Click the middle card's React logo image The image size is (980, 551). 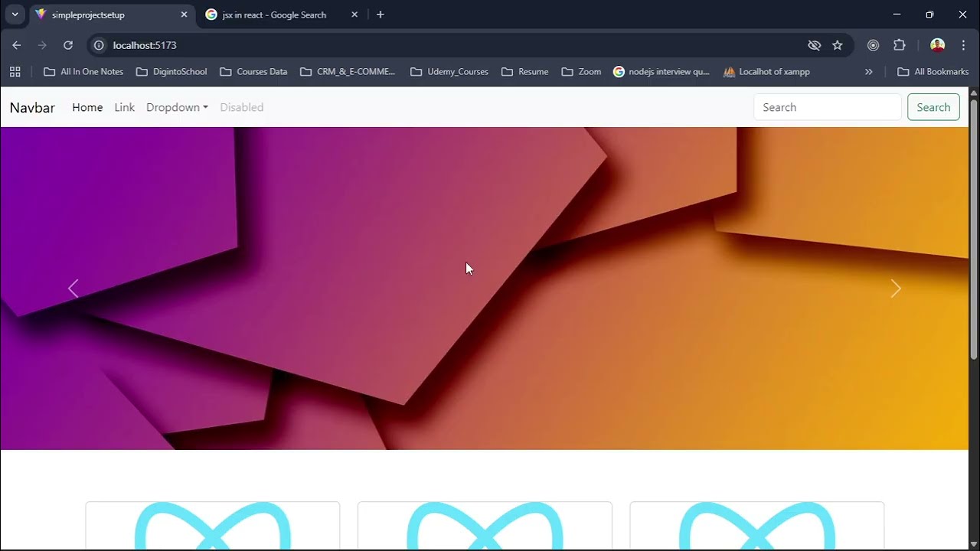click(x=485, y=526)
